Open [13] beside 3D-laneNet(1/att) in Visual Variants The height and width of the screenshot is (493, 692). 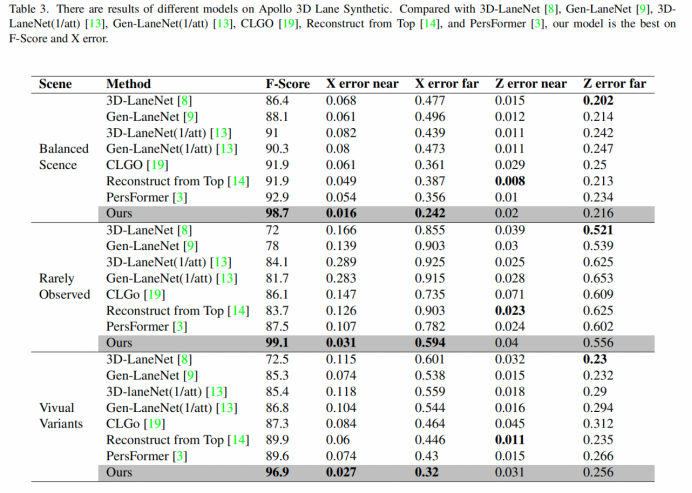pyautogui.click(x=216, y=391)
